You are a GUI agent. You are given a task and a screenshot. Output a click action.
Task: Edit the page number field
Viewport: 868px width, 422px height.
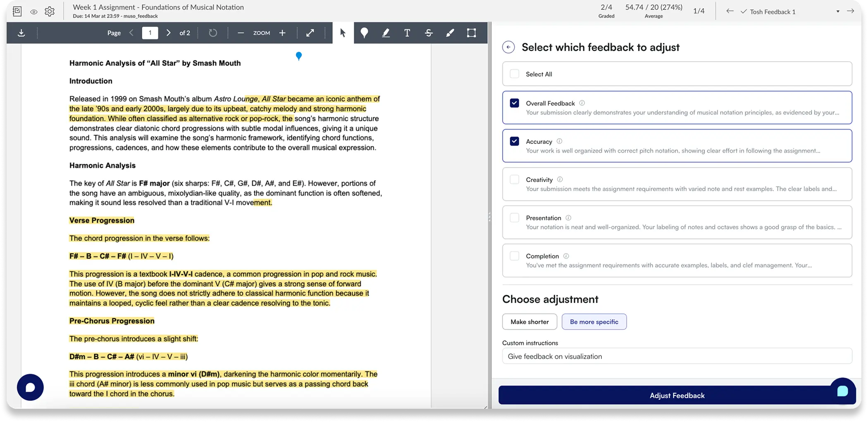tap(150, 33)
